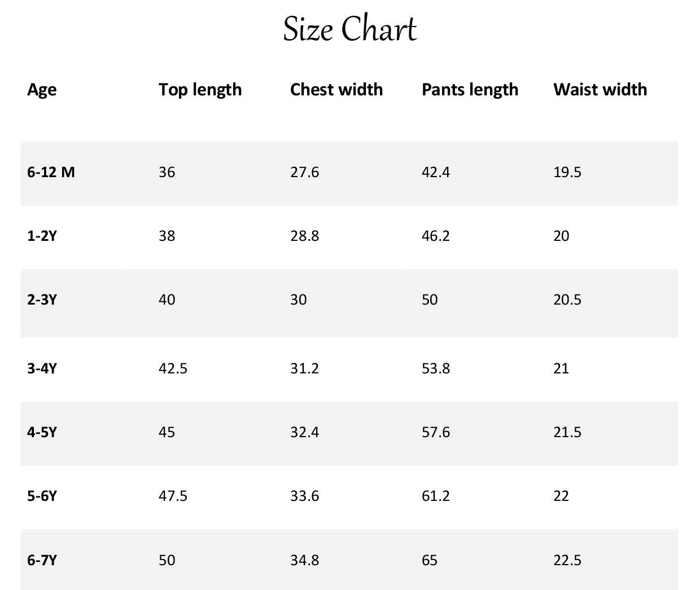Screen dimensions: 700x590
Task: Click the 19.5 waist width value
Action: tap(567, 172)
